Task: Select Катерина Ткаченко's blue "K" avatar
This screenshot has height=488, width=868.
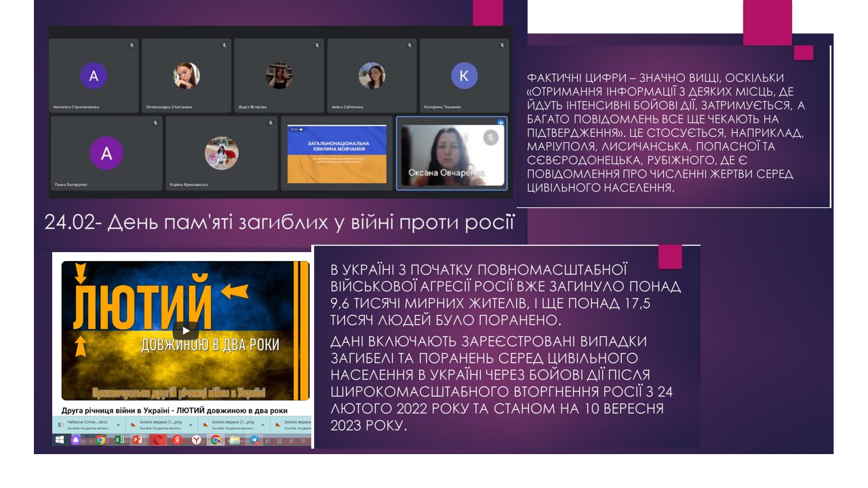Action: tap(465, 76)
